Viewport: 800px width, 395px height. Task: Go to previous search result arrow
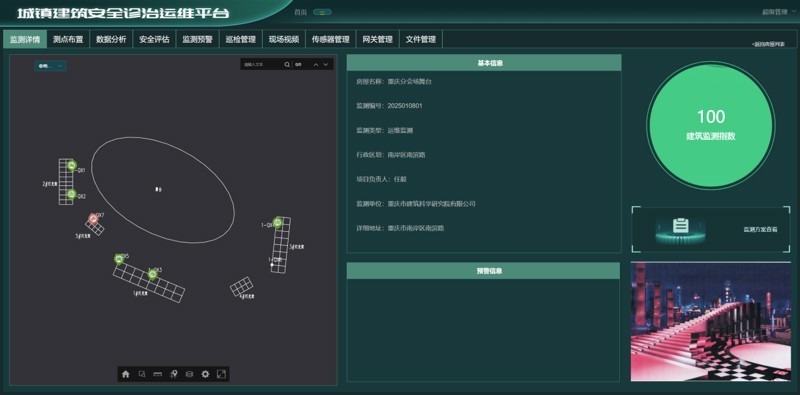pyautogui.click(x=316, y=65)
